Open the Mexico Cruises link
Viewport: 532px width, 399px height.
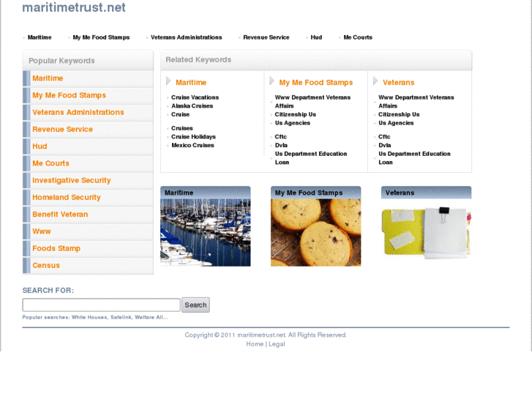192,145
